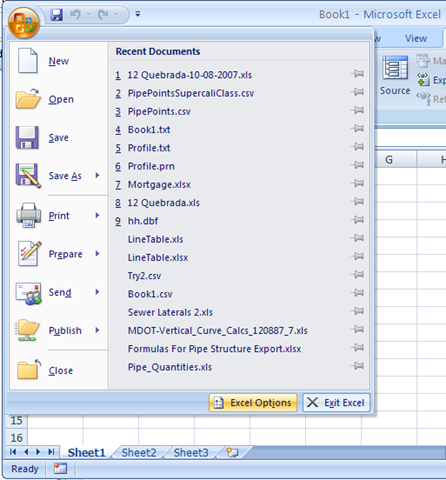The image size is (446, 480).
Task: Click the Undo arrow in Quick Access toolbar
Action: pyautogui.click(x=75, y=14)
